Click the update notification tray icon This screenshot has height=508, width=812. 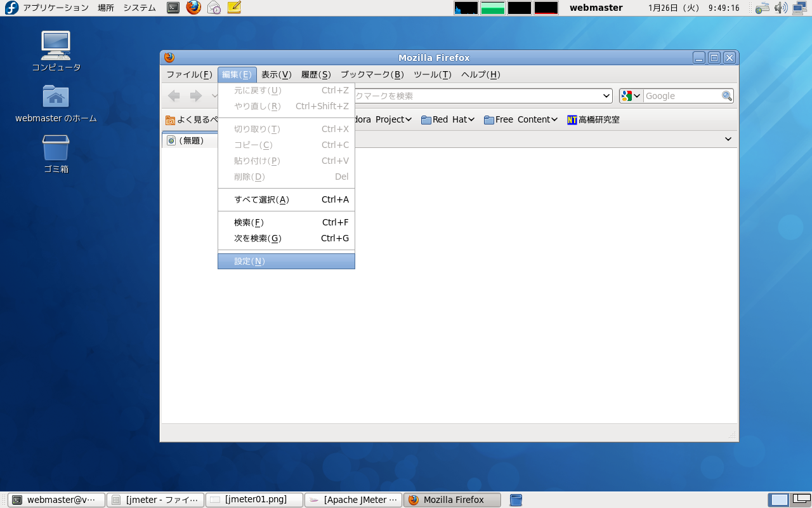click(762, 8)
